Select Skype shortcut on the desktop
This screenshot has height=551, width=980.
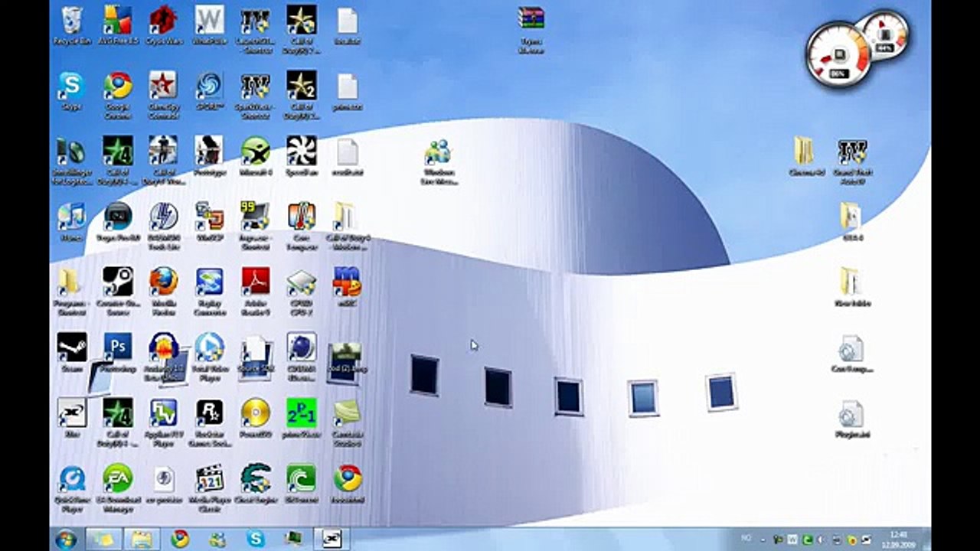pyautogui.click(x=71, y=92)
